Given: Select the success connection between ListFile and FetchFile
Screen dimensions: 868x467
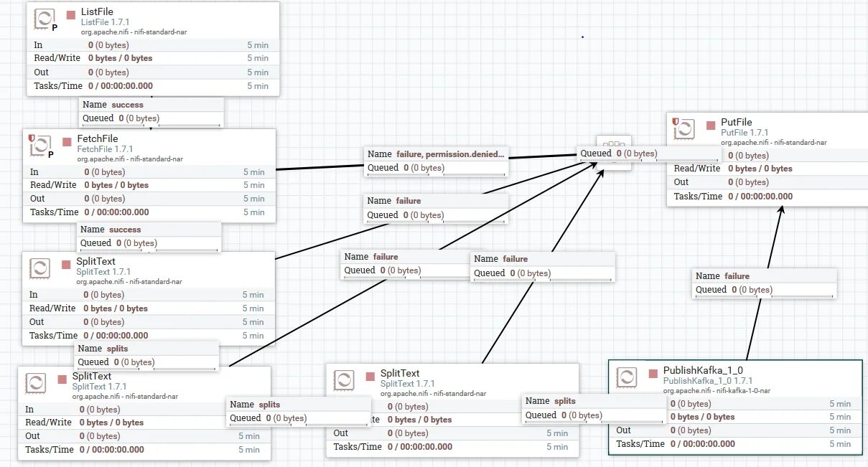Looking at the screenshot, I should pos(151,112).
